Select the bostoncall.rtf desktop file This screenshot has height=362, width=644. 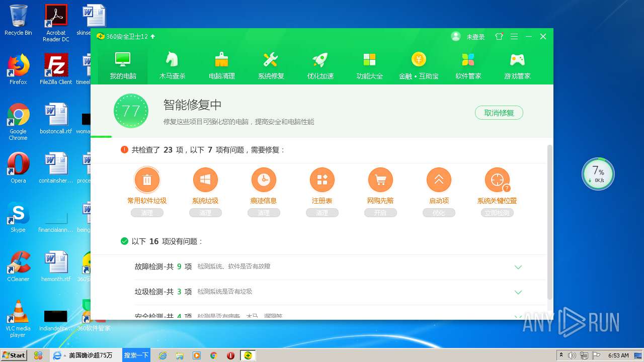click(56, 119)
